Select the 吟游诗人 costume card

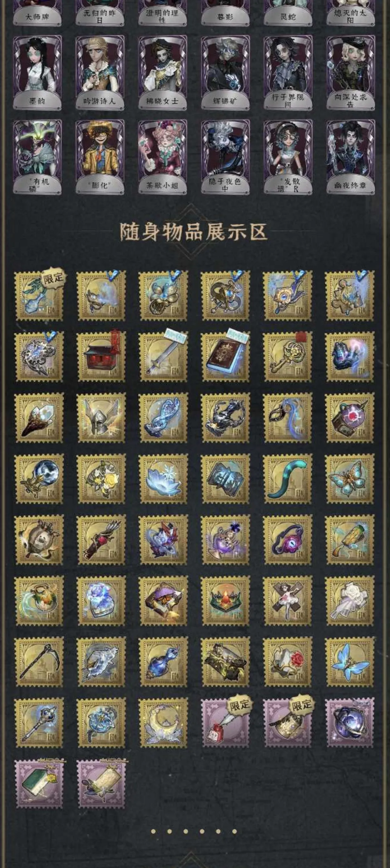pyautogui.click(x=100, y=73)
